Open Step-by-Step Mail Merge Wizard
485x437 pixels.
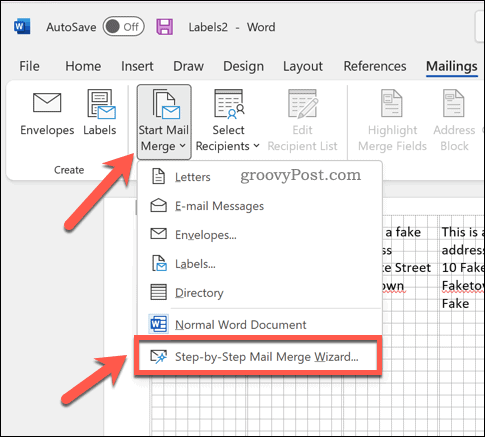tap(257, 357)
